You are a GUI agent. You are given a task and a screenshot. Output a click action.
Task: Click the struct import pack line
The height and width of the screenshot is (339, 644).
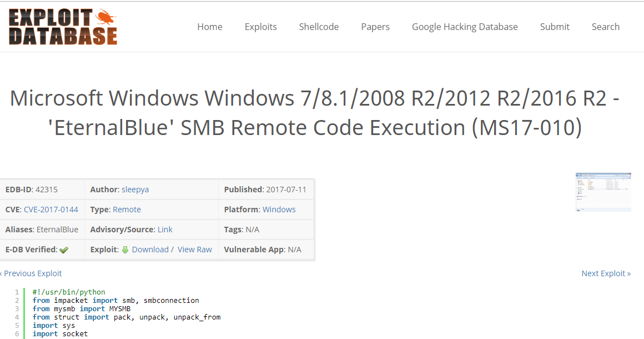pos(127,317)
